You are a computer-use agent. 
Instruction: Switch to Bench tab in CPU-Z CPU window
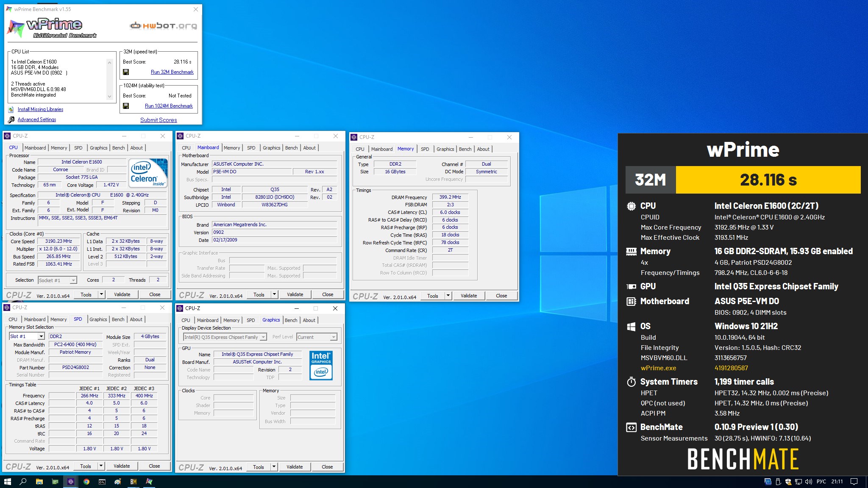point(118,148)
